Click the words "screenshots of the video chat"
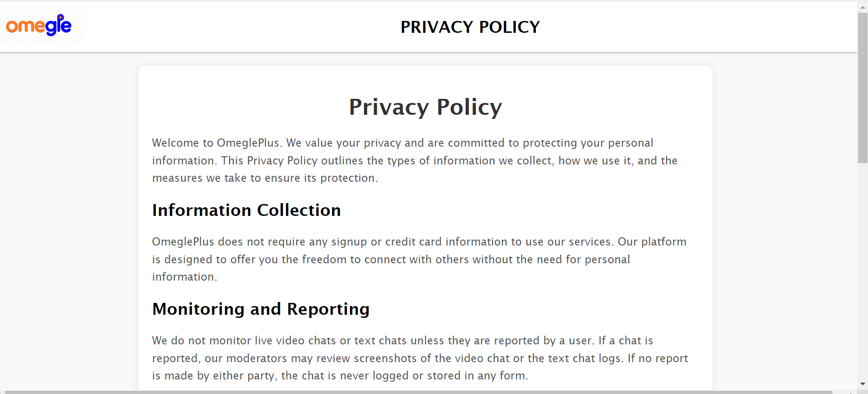Screen dimensions: 868x394 [431, 358]
